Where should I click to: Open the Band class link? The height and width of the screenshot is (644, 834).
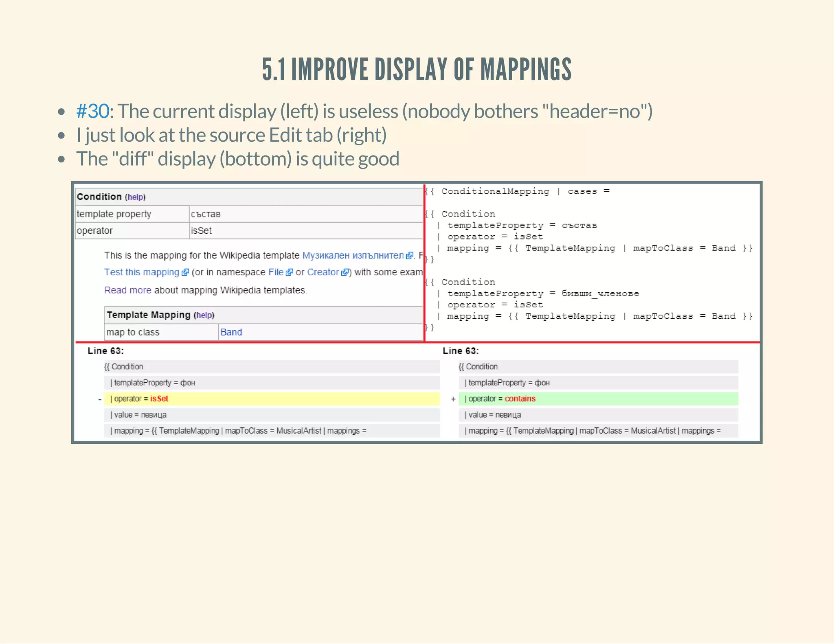coord(231,332)
